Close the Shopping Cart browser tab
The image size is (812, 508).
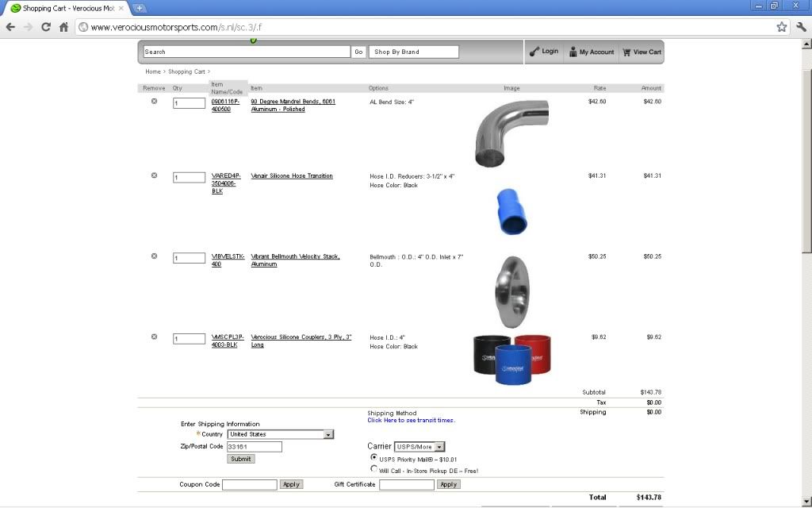(x=121, y=8)
